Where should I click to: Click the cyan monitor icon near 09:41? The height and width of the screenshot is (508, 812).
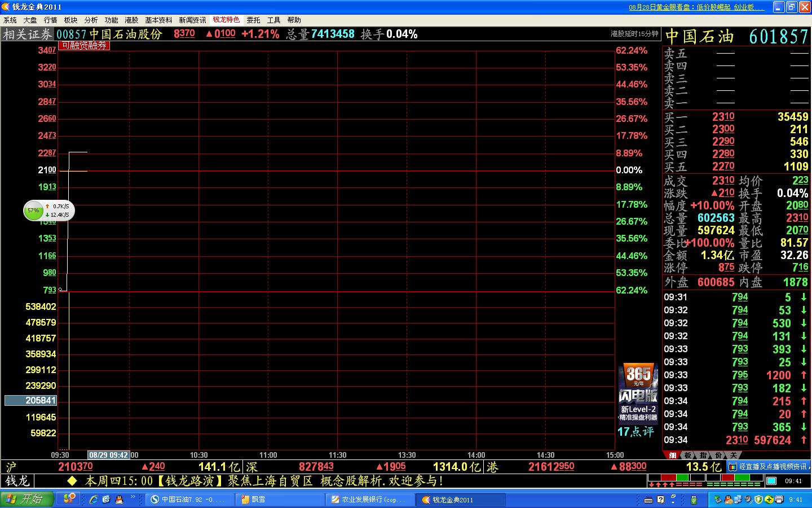771,481
